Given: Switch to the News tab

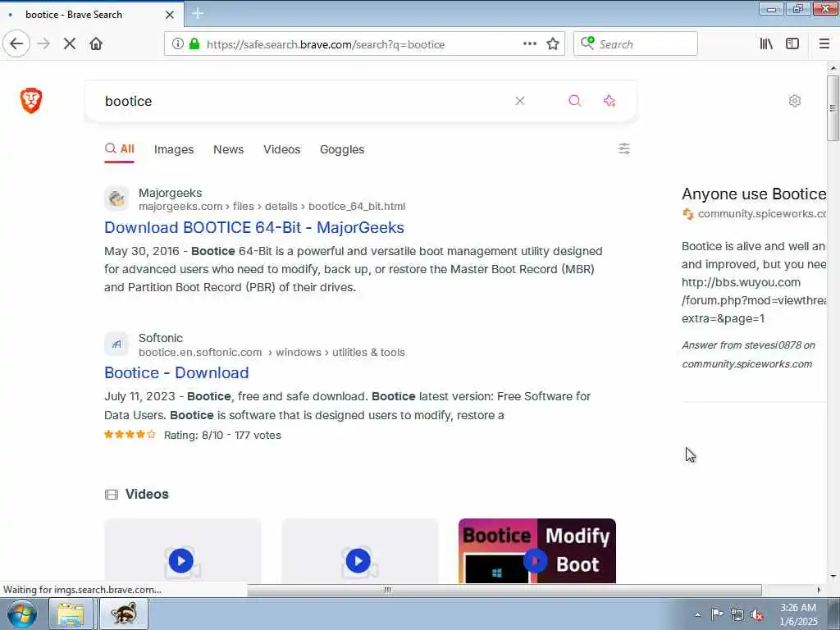Looking at the screenshot, I should pos(228,149).
